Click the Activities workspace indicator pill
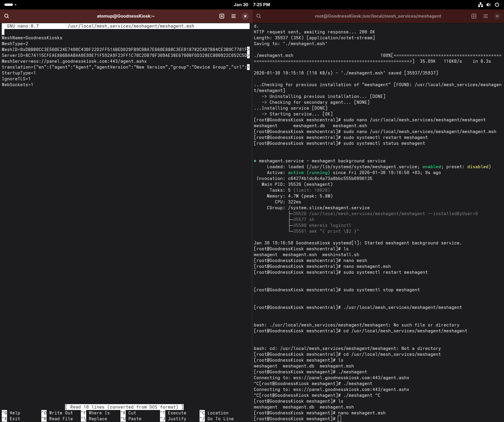The width and height of the screenshot is (504, 422). click(x=10, y=5)
